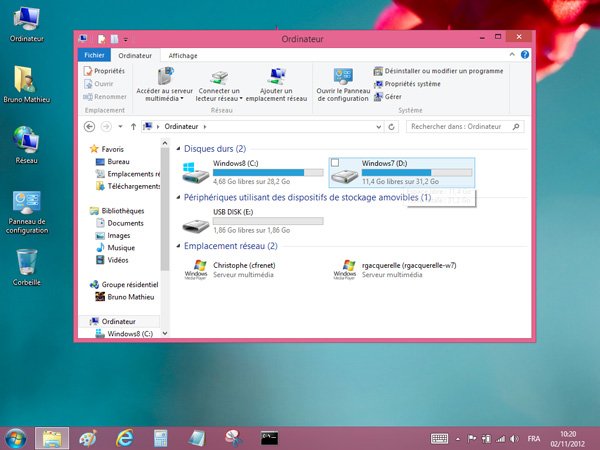Open Command Prompt from the taskbar

pyautogui.click(x=269, y=438)
